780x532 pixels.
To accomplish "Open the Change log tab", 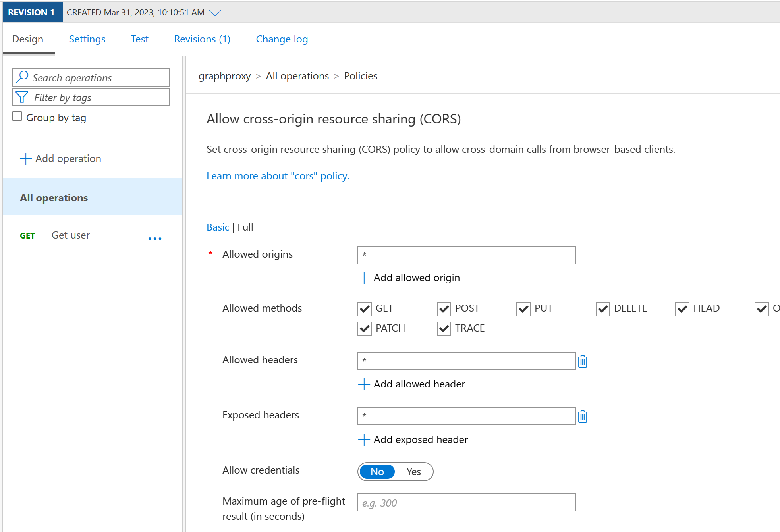I will tap(282, 39).
